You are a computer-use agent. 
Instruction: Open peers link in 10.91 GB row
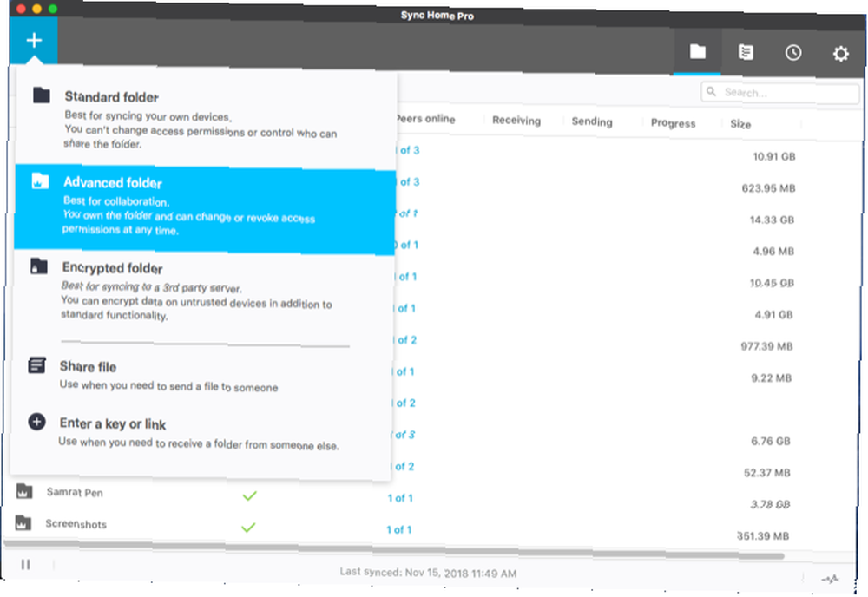(409, 150)
